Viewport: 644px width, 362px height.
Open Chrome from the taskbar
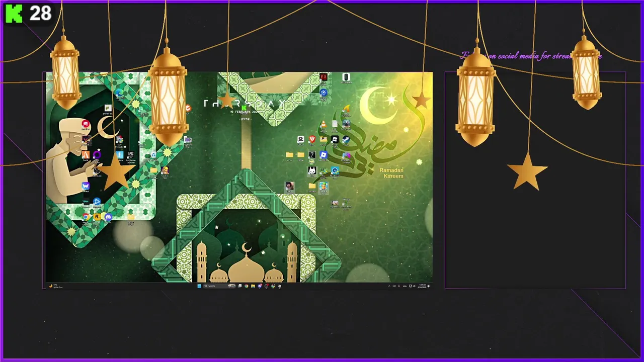(x=246, y=286)
